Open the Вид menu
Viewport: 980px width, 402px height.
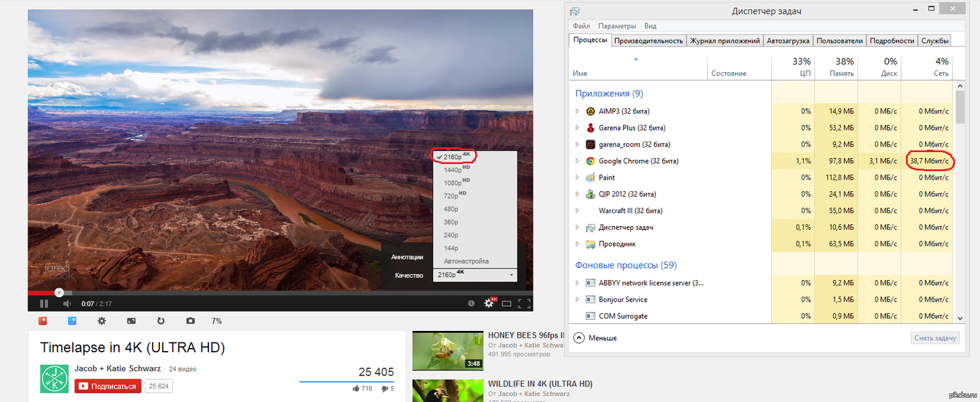[x=650, y=26]
